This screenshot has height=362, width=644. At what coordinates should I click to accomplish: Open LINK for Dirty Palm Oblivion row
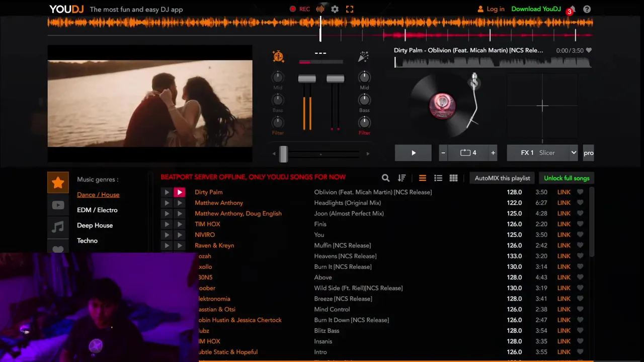click(x=563, y=192)
